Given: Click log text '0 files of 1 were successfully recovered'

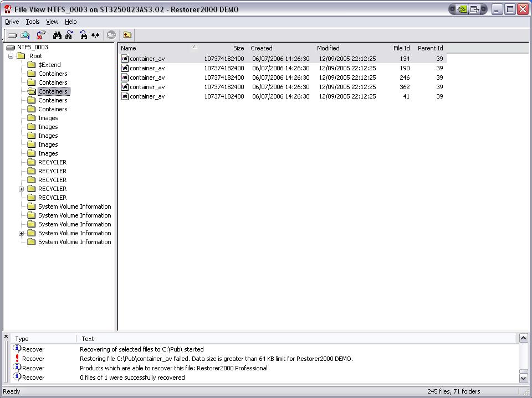Looking at the screenshot, I should [132, 378].
